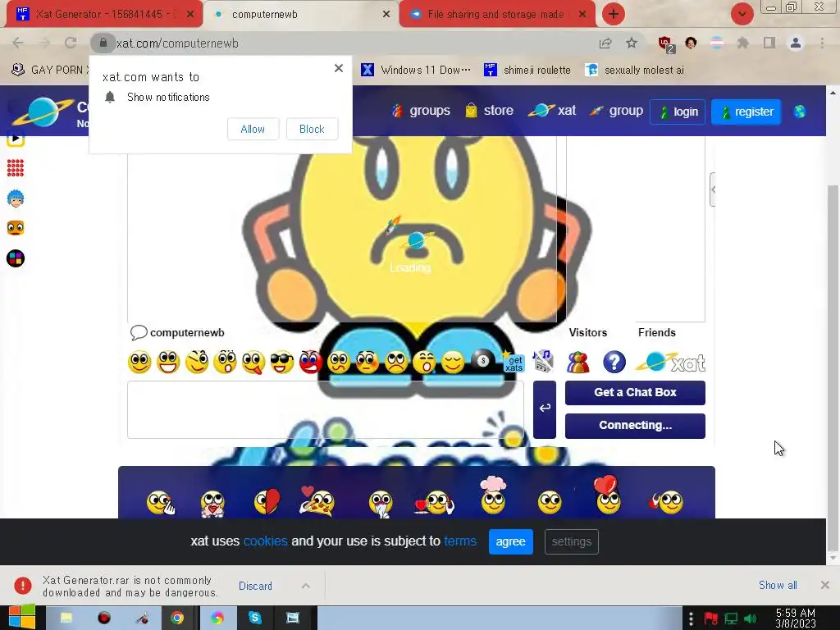The image size is (840, 630).
Task: Open the groups menu in header
Action: 421,111
